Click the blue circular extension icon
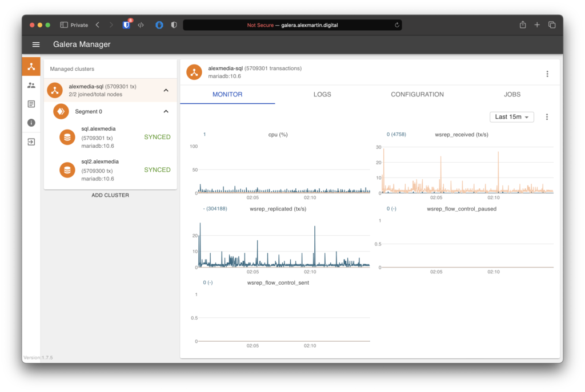The width and height of the screenshot is (585, 392). pyautogui.click(x=159, y=25)
